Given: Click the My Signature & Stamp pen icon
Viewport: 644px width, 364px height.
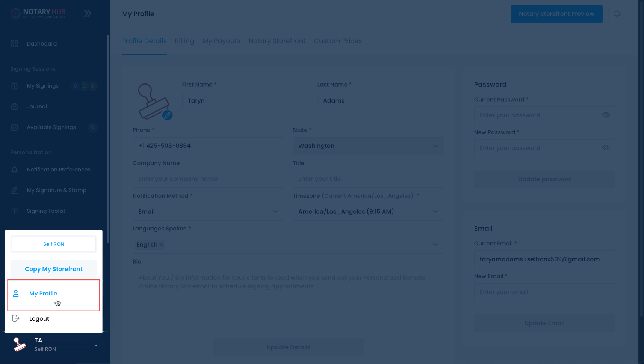Looking at the screenshot, I should [15, 190].
